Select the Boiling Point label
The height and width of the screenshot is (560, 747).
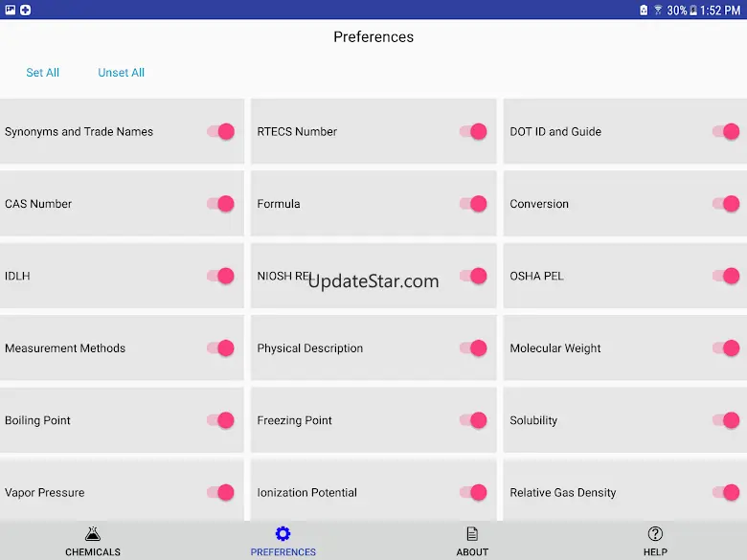tap(37, 420)
